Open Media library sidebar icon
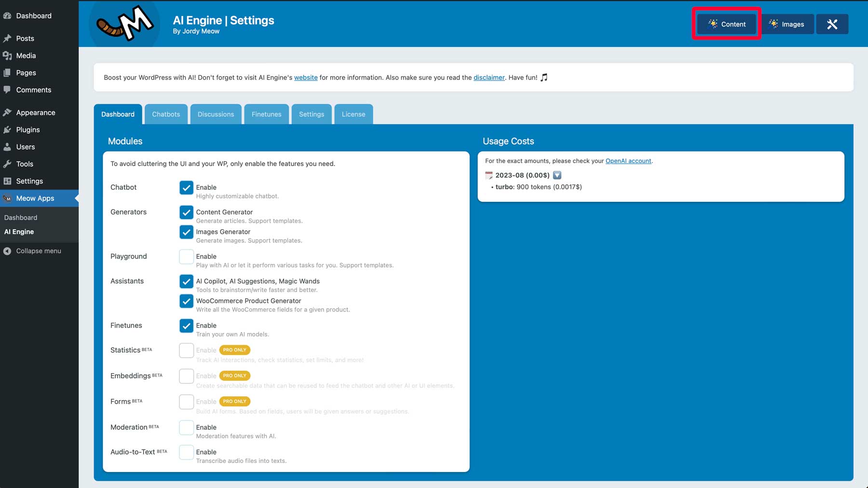This screenshot has height=488, width=868. (x=7, y=56)
